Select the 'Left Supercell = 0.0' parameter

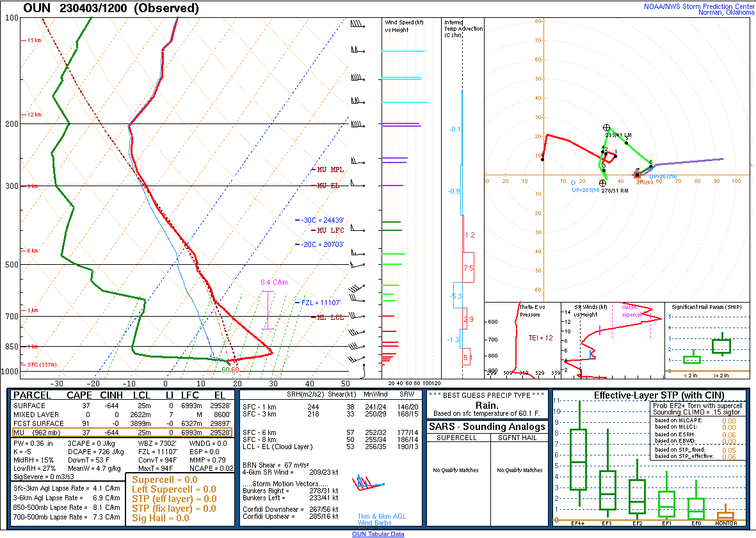click(174, 489)
